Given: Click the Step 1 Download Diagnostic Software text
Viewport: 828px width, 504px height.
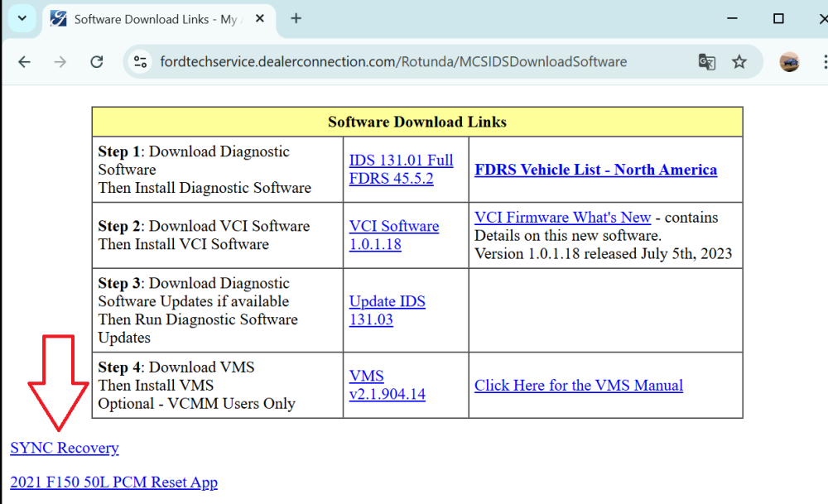Looking at the screenshot, I should pos(205,170).
